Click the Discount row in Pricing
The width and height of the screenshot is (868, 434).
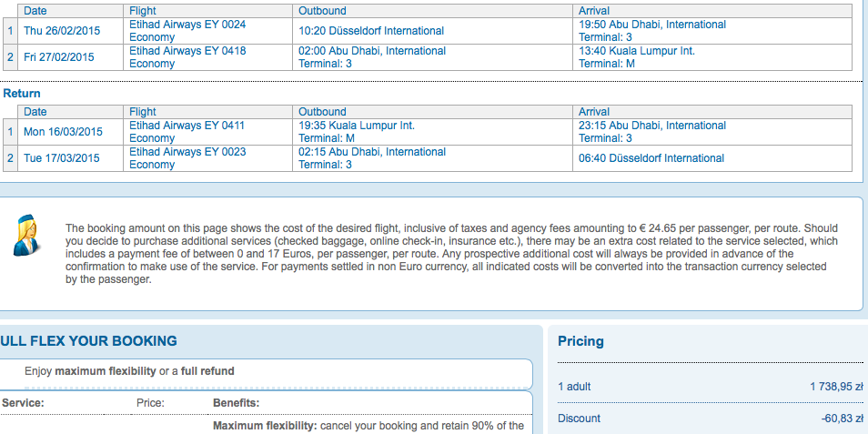(x=711, y=418)
